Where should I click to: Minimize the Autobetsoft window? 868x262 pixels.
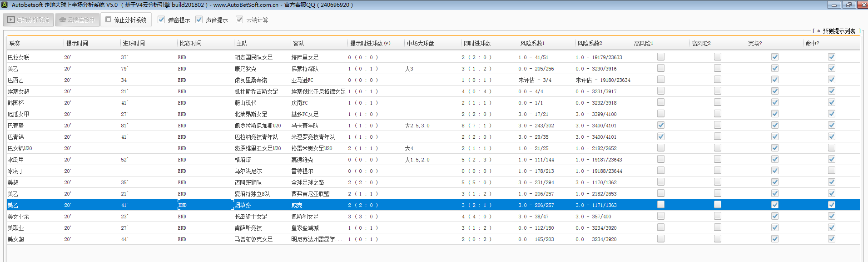[833, 5]
